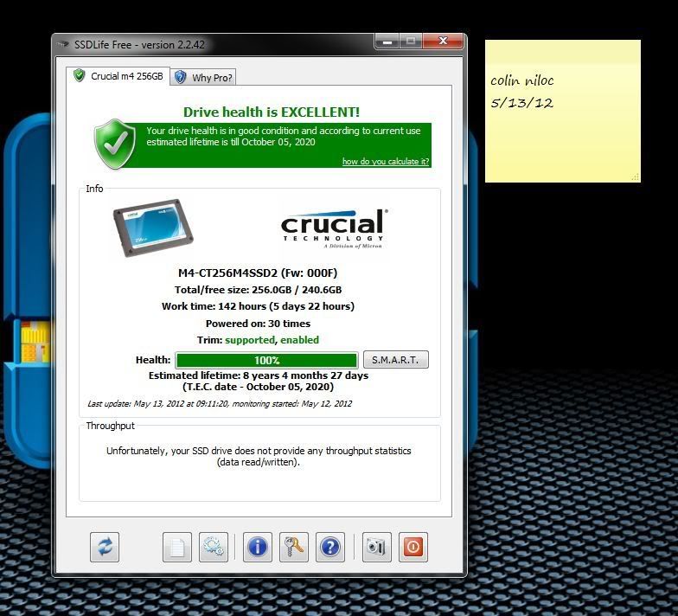This screenshot has width=678, height=616.
Task: Click the 'Last update: May 13, 2012' line
Action: pyautogui.click(x=220, y=403)
